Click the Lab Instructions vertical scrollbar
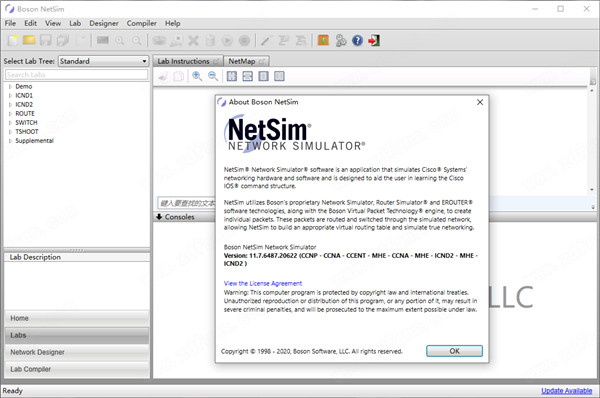The image size is (600, 398). pyautogui.click(x=592, y=140)
